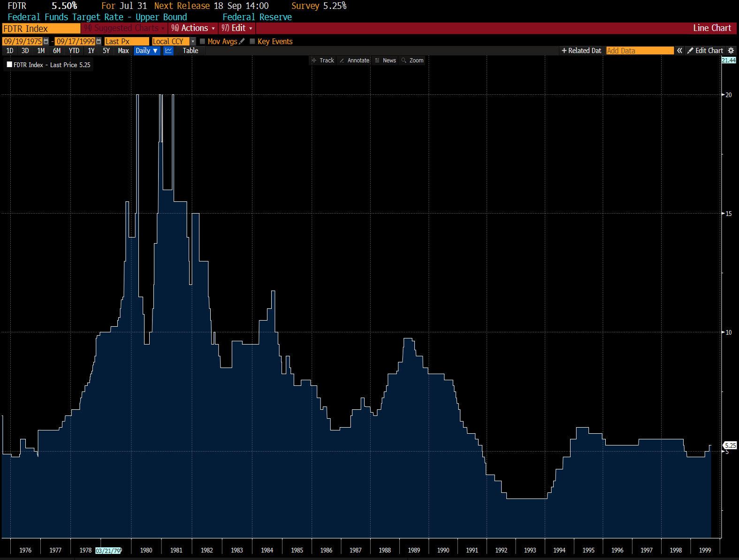
Task: Click the 10 y-axis label
Action: (x=728, y=332)
